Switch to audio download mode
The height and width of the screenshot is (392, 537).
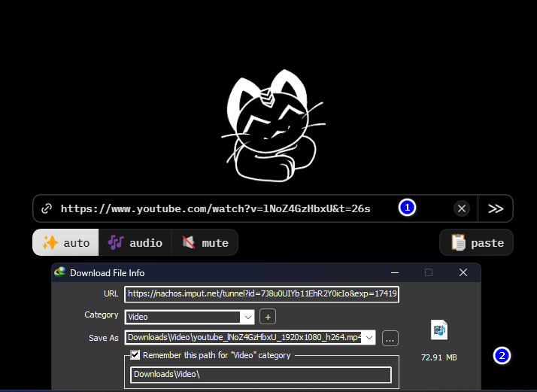135,242
